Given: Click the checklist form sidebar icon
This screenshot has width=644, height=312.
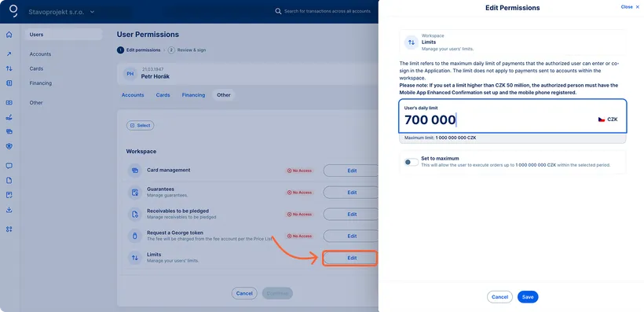Looking at the screenshot, I should pos(9,195).
